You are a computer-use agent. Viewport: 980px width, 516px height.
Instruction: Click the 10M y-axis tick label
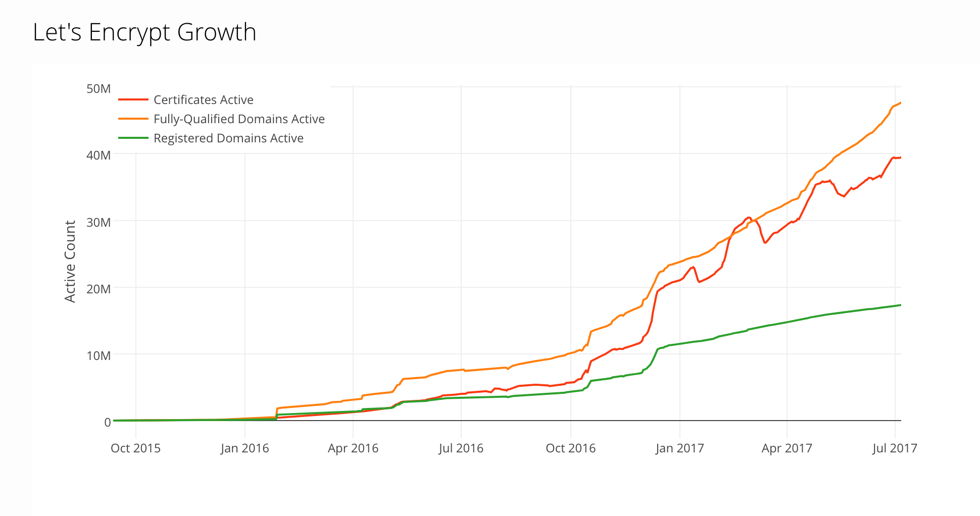coord(99,355)
